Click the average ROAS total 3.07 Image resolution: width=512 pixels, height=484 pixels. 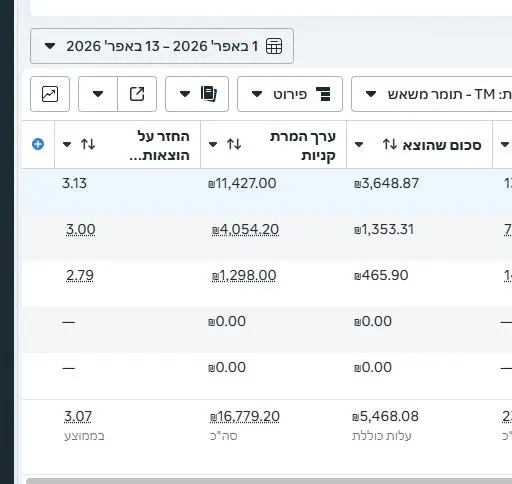[x=78, y=416]
